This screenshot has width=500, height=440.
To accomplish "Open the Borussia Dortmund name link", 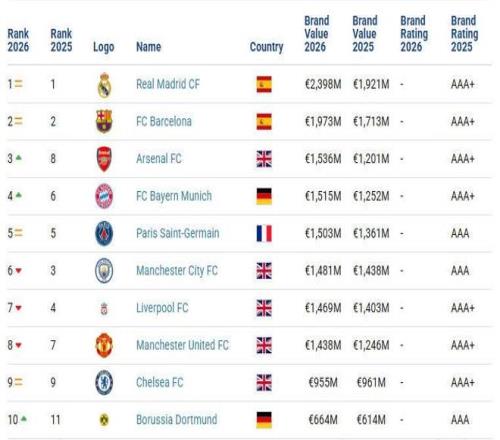I will (x=177, y=419).
